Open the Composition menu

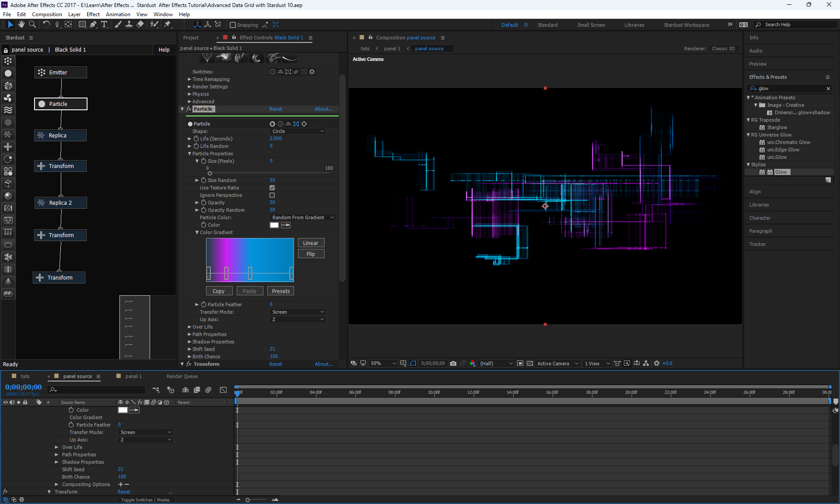pos(47,14)
